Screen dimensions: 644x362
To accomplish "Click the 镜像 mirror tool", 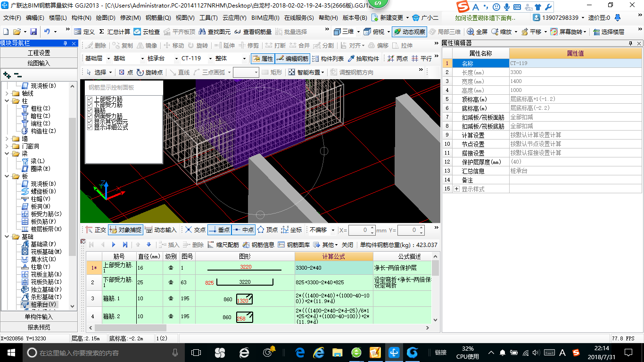I will [x=147, y=45].
